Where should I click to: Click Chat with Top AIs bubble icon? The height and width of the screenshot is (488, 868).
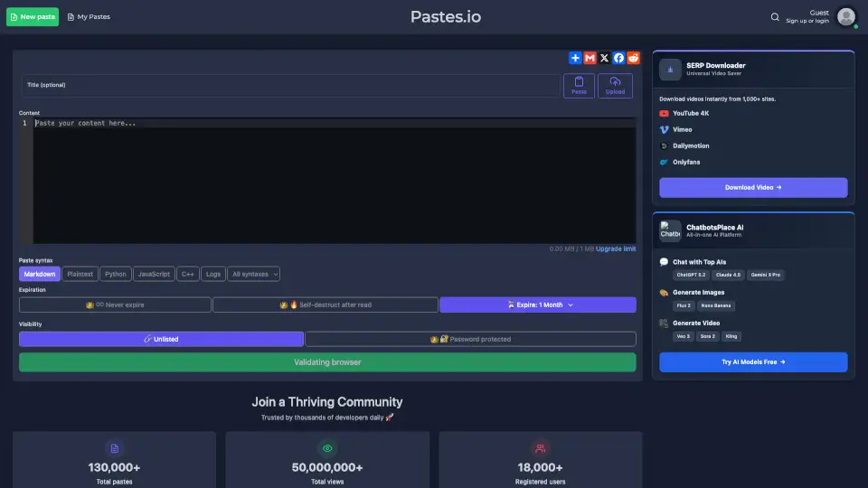664,262
